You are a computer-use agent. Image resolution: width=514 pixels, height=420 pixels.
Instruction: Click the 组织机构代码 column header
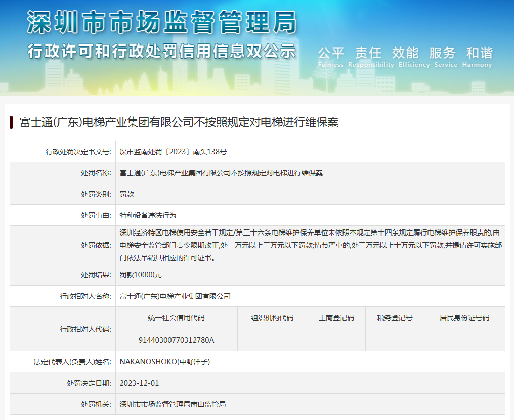[272, 318]
